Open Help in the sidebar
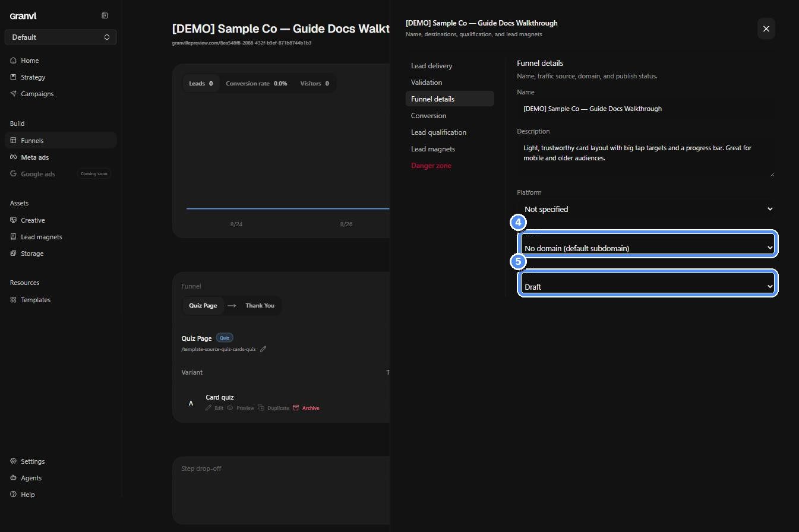 click(x=61, y=495)
